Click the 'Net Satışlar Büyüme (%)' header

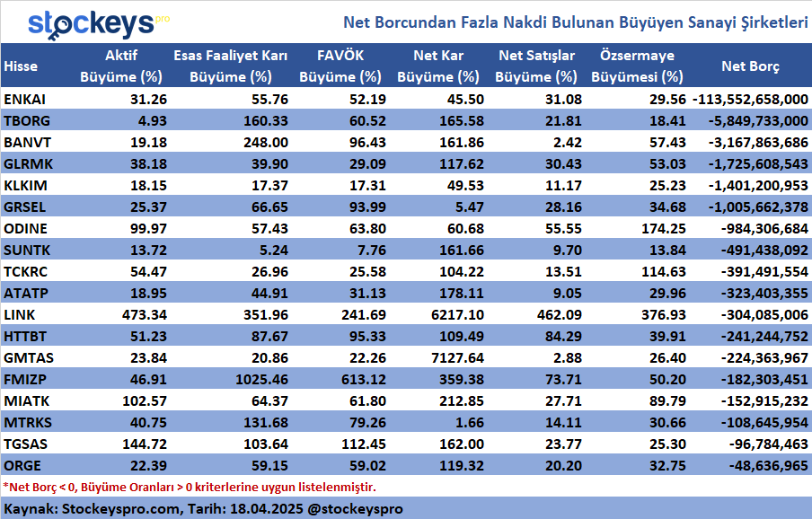click(x=536, y=66)
